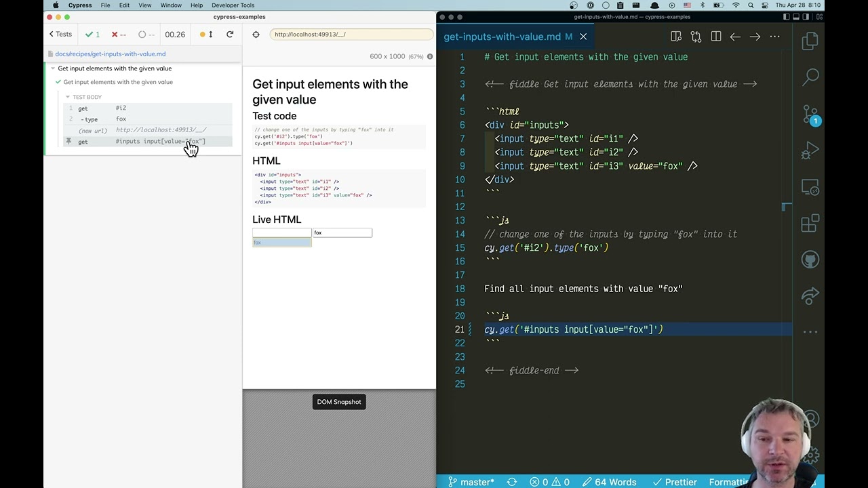Select command log row 'get #i2'

pyautogui.click(x=148, y=108)
